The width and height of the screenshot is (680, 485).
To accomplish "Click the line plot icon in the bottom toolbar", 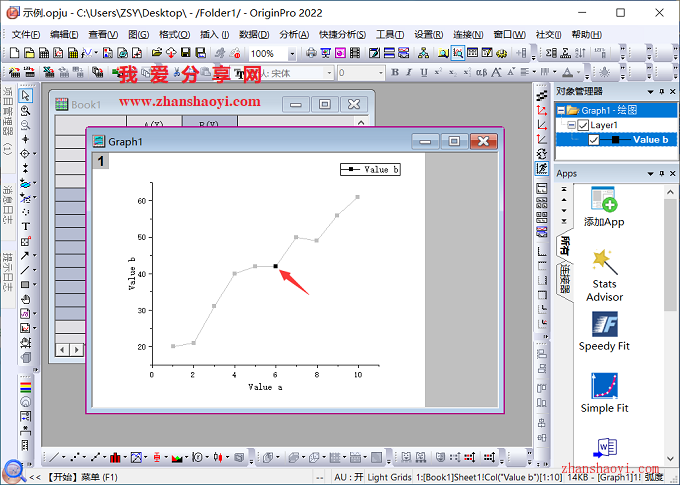I will [x=54, y=457].
